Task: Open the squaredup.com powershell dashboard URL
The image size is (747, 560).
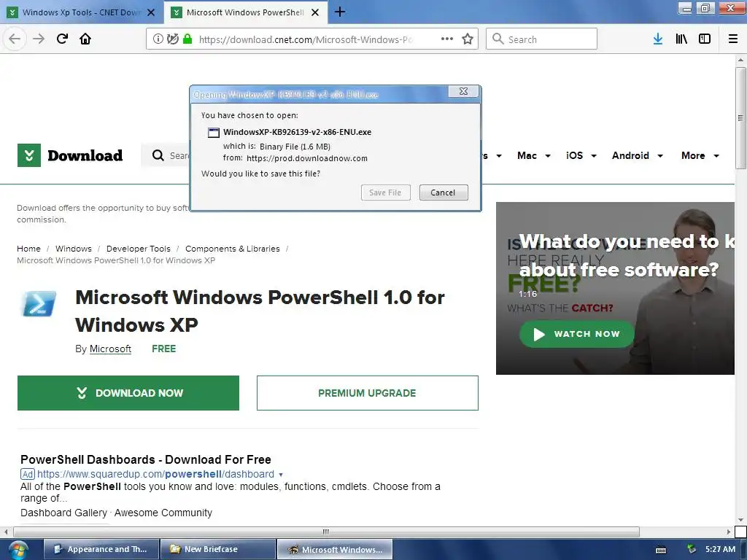Action: [156, 474]
